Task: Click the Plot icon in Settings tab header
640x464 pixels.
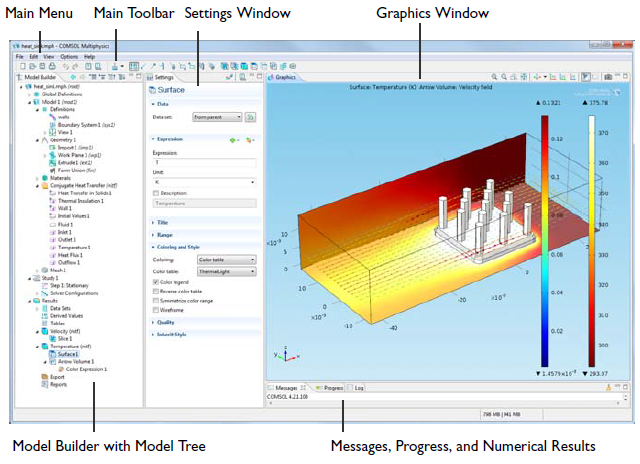Action: 229,77
